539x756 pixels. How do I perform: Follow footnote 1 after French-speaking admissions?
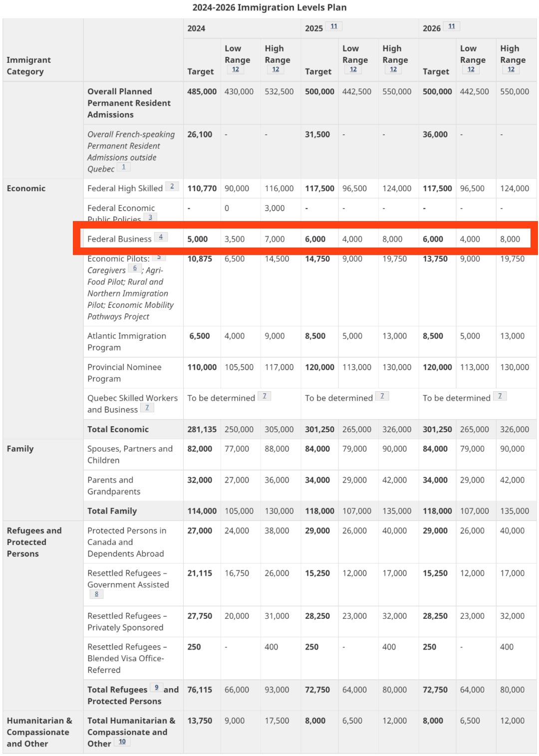coord(123,167)
